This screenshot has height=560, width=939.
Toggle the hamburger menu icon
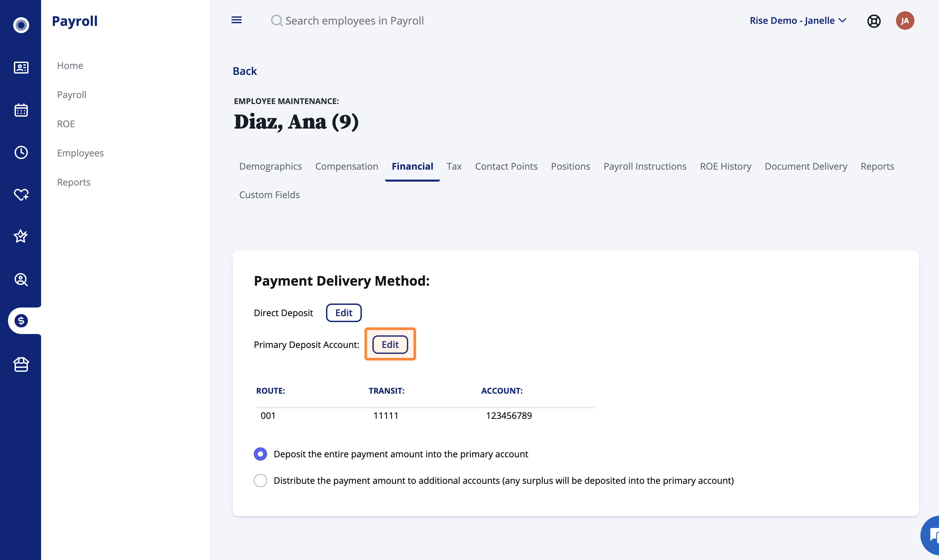coord(237,20)
